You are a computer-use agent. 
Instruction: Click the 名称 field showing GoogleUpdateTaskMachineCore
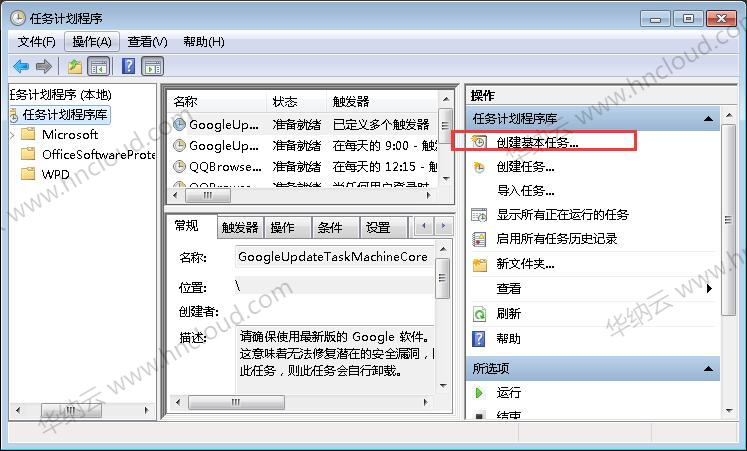(x=335, y=257)
